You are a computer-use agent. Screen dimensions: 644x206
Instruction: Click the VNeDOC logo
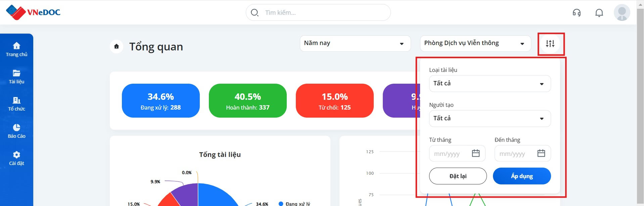(x=33, y=12)
